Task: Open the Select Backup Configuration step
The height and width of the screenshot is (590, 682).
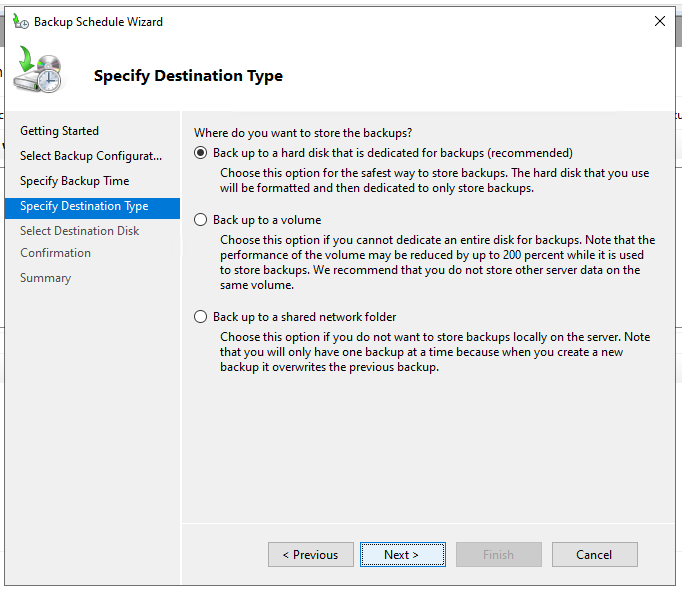Action: click(90, 156)
